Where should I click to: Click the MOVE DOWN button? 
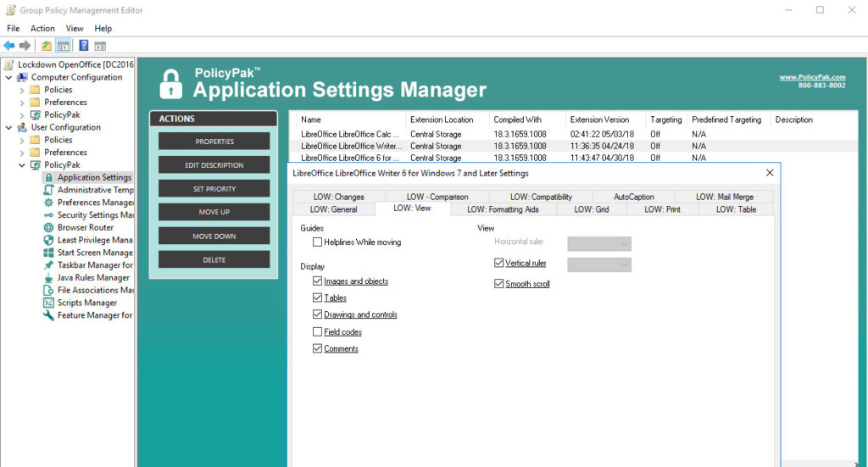point(214,236)
